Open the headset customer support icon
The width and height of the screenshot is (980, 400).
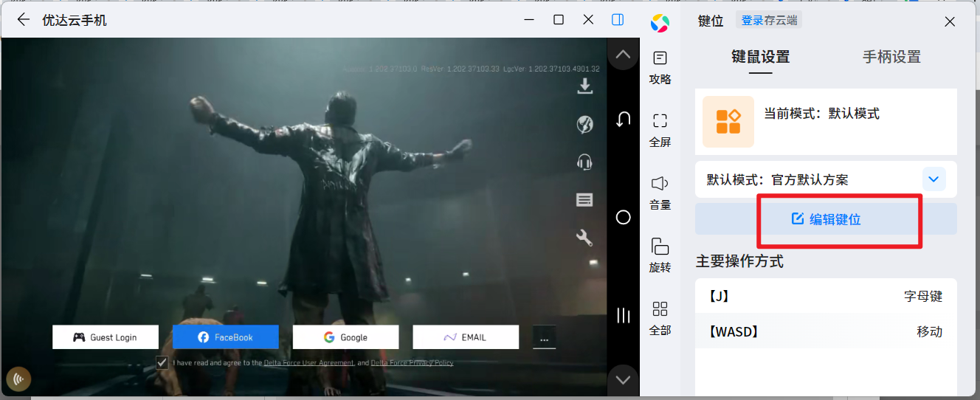coord(584,162)
